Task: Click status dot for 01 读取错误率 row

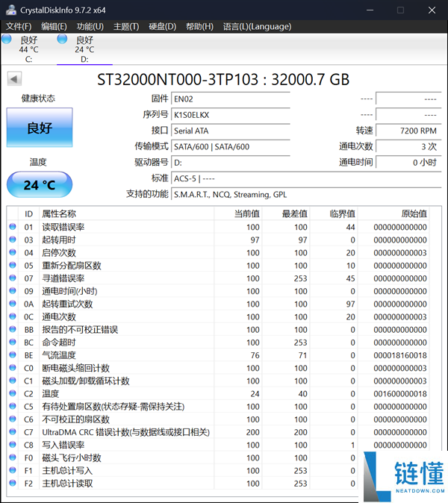Action: (x=13, y=226)
